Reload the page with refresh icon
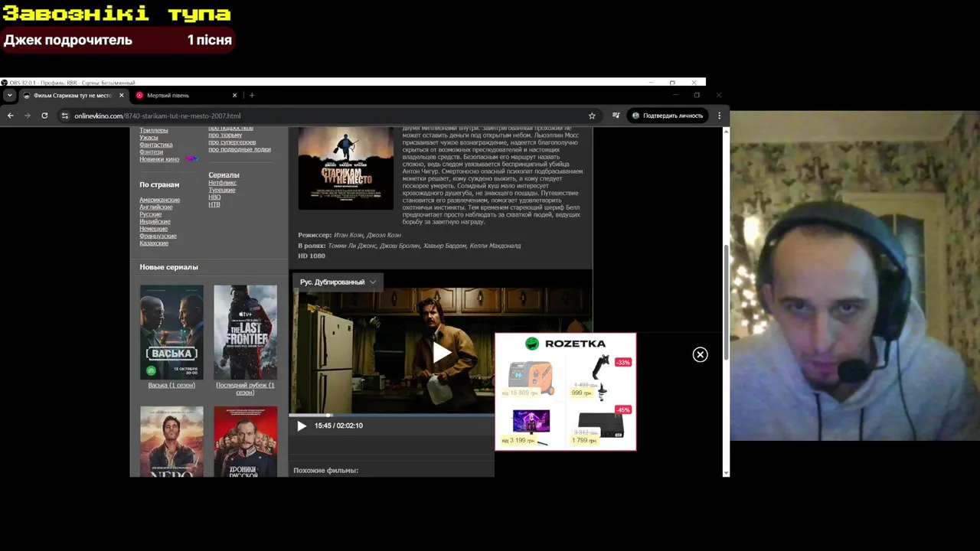This screenshot has width=980, height=551. point(44,116)
